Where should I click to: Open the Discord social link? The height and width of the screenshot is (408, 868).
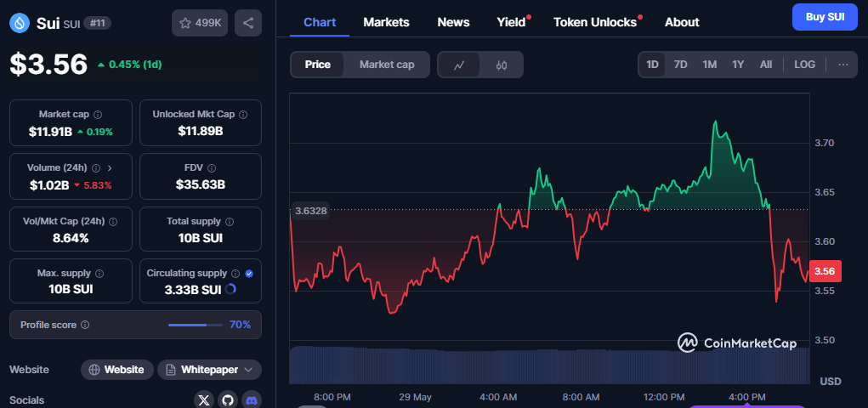(252, 399)
